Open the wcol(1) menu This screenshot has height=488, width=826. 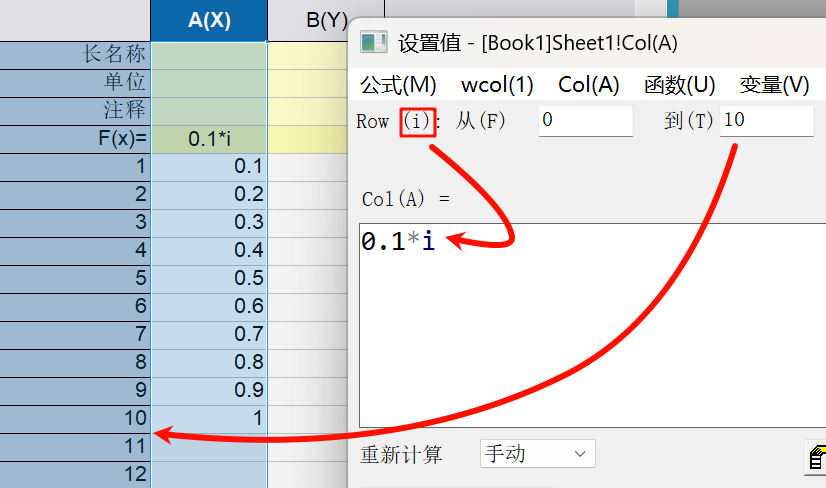point(497,85)
